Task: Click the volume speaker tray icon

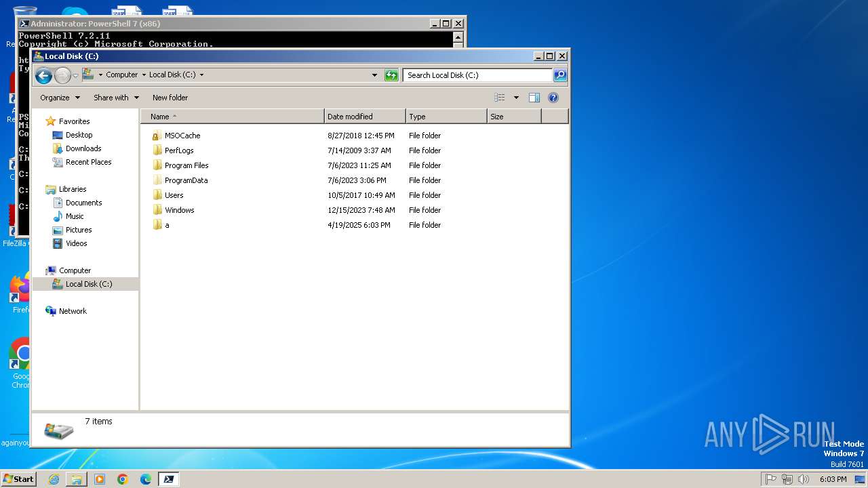Action: pyautogui.click(x=804, y=479)
